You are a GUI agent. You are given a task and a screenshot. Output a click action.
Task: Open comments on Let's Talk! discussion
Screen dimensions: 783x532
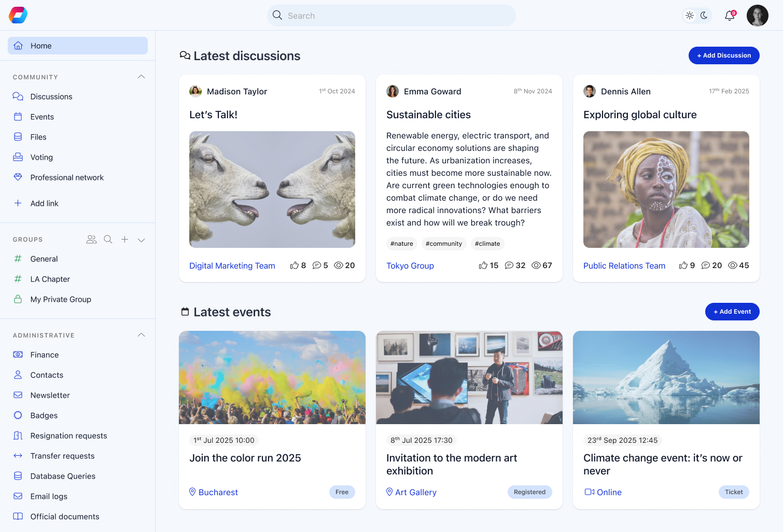(317, 265)
